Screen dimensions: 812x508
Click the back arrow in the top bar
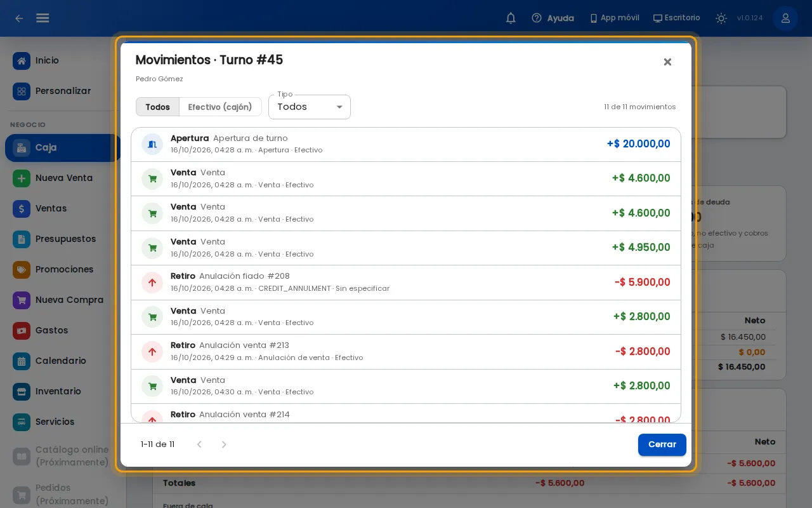(x=19, y=18)
